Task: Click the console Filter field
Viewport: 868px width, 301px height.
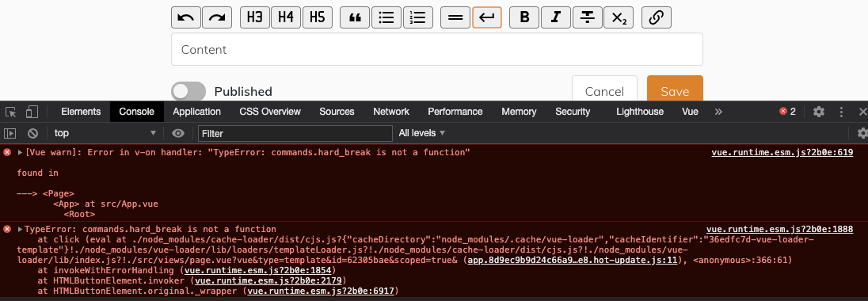Action: coord(295,133)
